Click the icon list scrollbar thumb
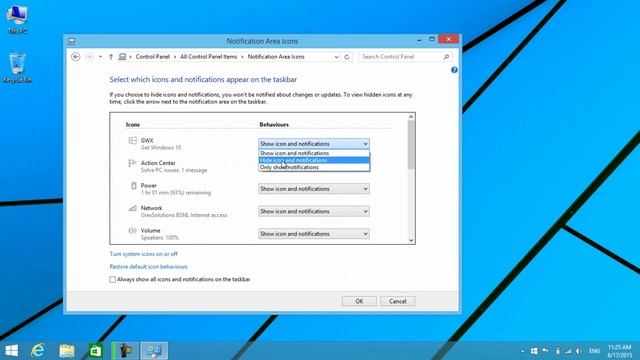The image size is (640, 360). coord(411,145)
